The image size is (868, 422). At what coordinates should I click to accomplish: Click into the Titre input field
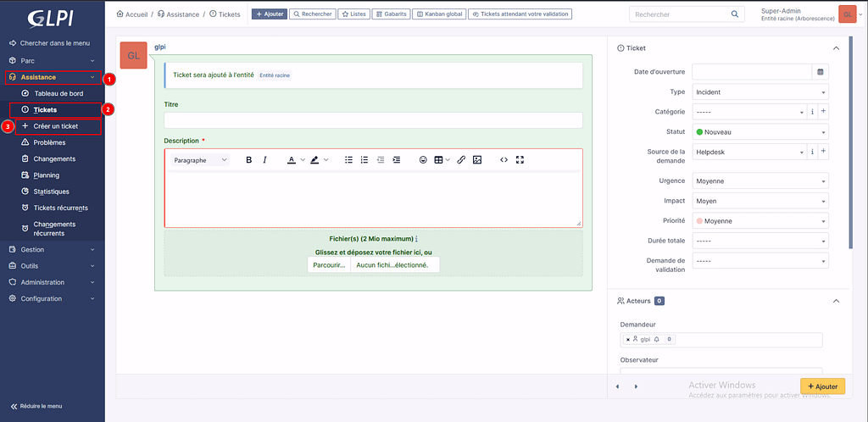click(x=373, y=120)
